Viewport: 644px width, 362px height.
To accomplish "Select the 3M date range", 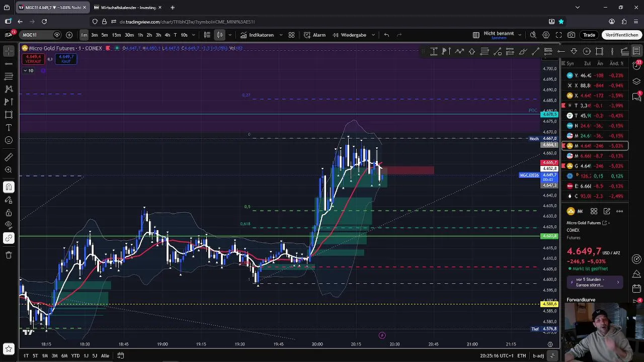I will pyautogui.click(x=54, y=355).
